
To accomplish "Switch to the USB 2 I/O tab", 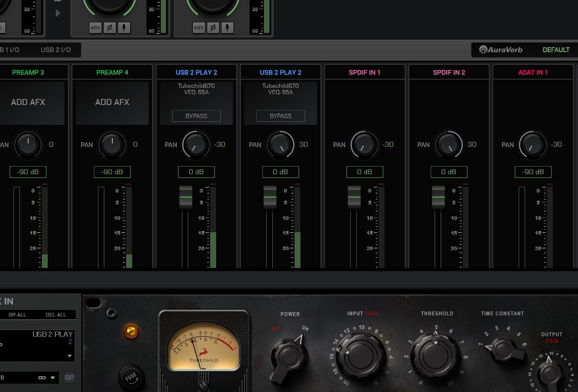I will 56,50.
